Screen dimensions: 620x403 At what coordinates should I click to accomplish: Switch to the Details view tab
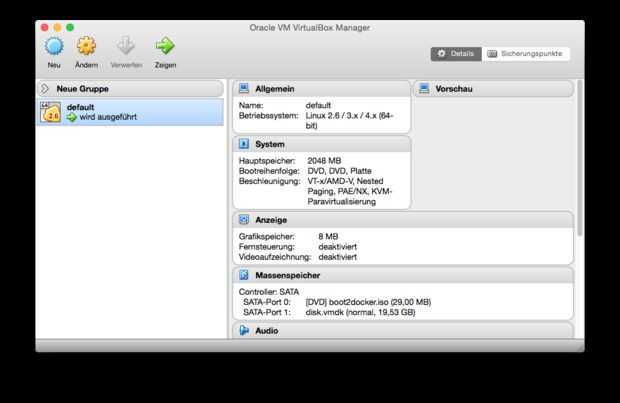pos(456,54)
